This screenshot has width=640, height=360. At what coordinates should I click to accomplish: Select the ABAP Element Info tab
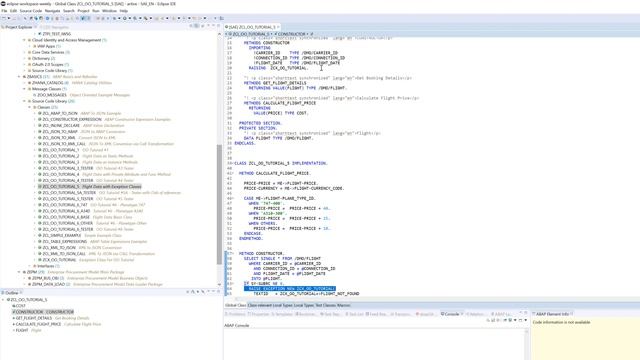click(552, 314)
